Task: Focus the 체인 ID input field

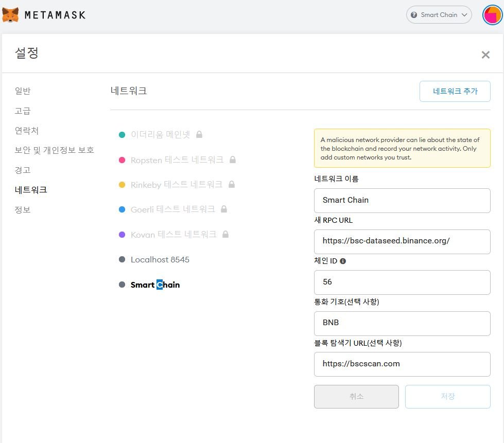Action: tap(402, 282)
